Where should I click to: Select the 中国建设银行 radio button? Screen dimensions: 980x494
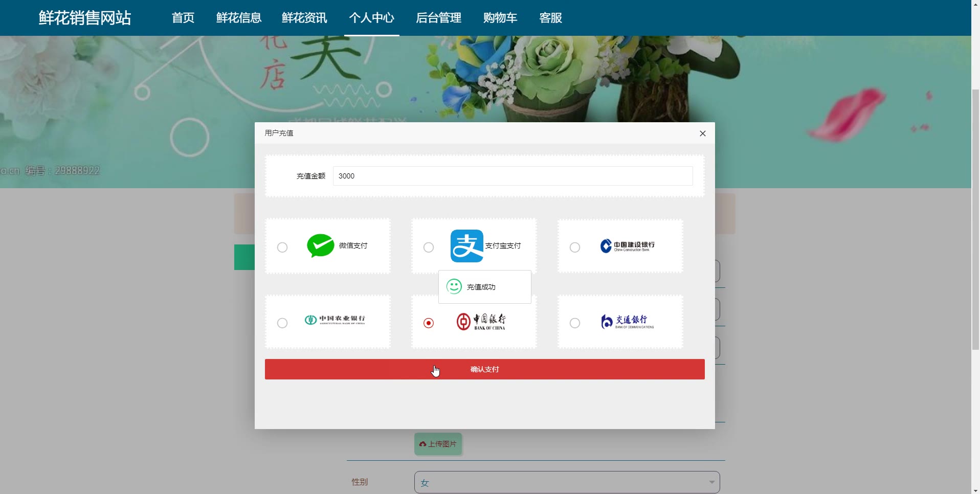(575, 248)
